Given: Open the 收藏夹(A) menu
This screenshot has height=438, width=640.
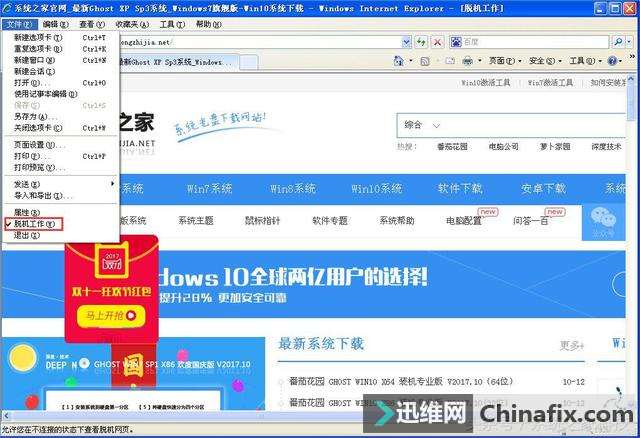Looking at the screenshot, I should [x=132, y=24].
